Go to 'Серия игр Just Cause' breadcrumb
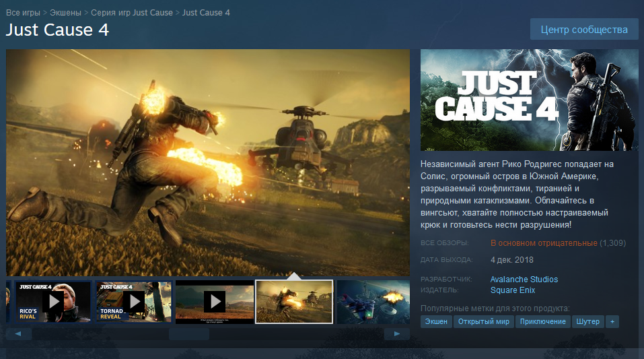 [132, 13]
